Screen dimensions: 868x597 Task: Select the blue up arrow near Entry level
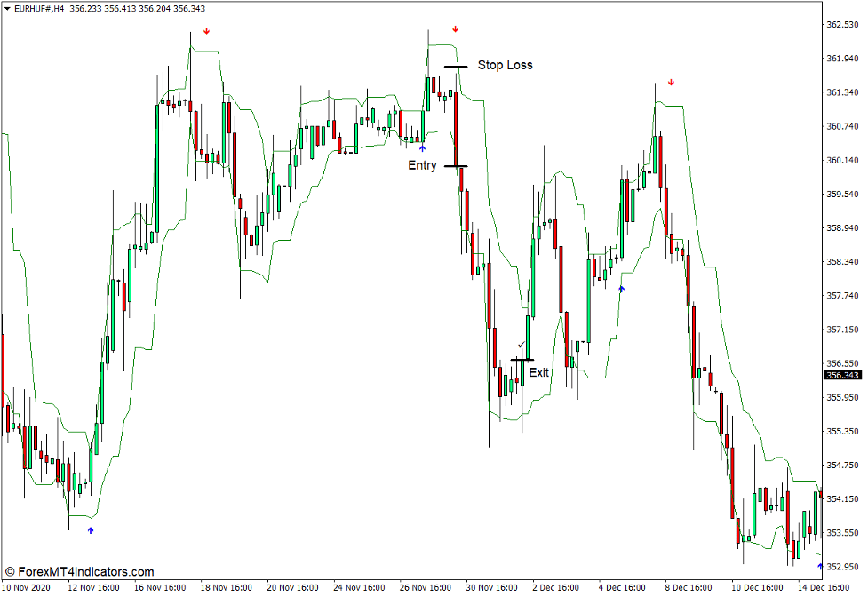(x=421, y=147)
